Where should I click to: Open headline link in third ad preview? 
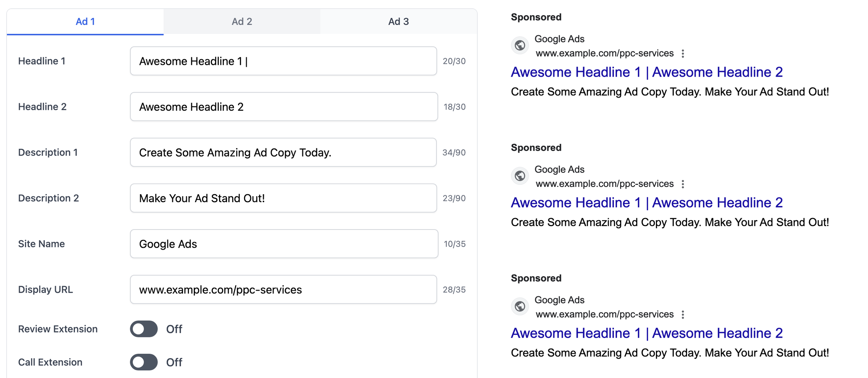click(647, 333)
